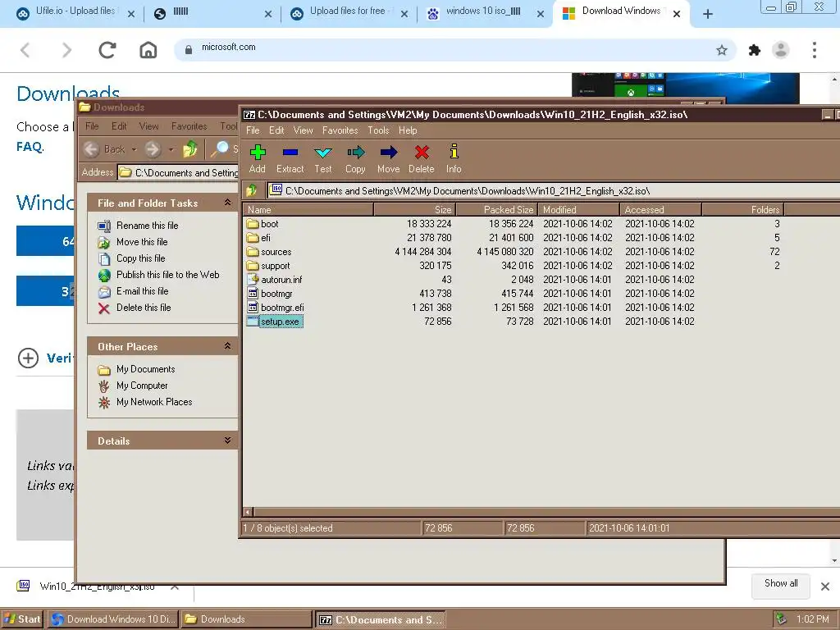This screenshot has height=630, width=840.
Task: Select the sources folder icon
Action: [253, 251]
